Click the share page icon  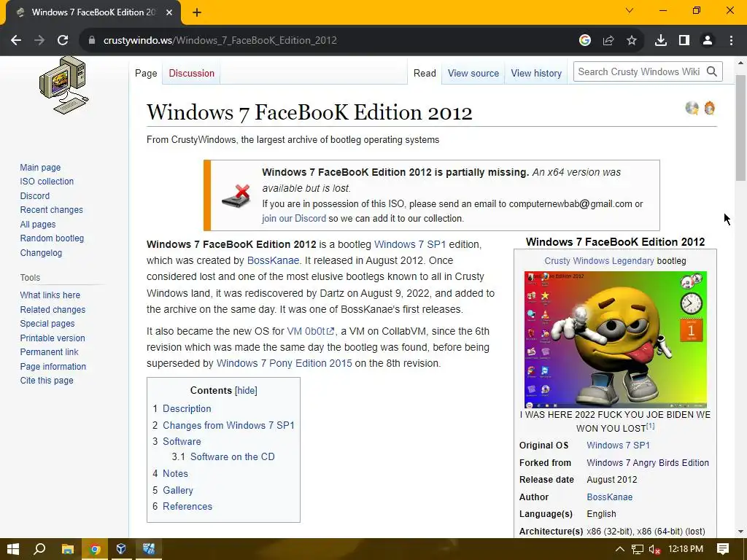tap(608, 41)
